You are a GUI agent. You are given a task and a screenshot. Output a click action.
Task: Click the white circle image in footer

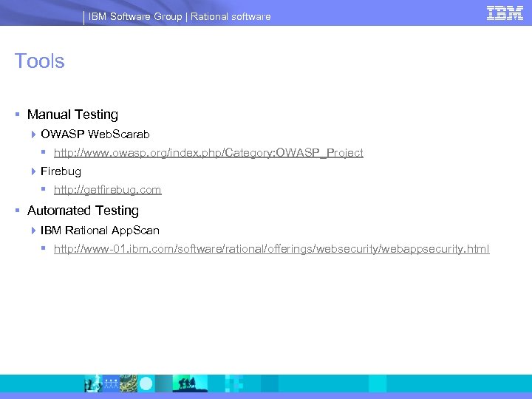tap(146, 383)
